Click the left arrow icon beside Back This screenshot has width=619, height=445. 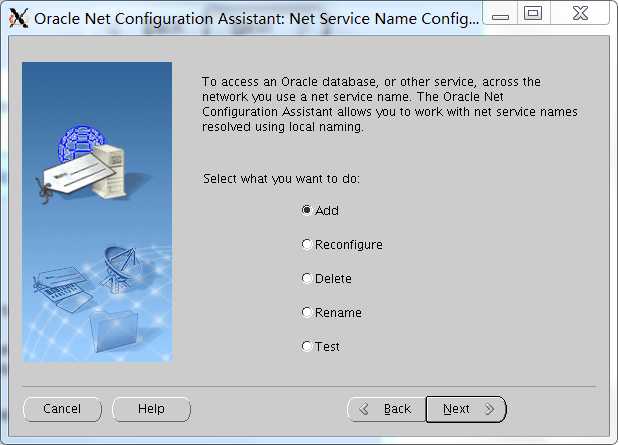pos(364,409)
